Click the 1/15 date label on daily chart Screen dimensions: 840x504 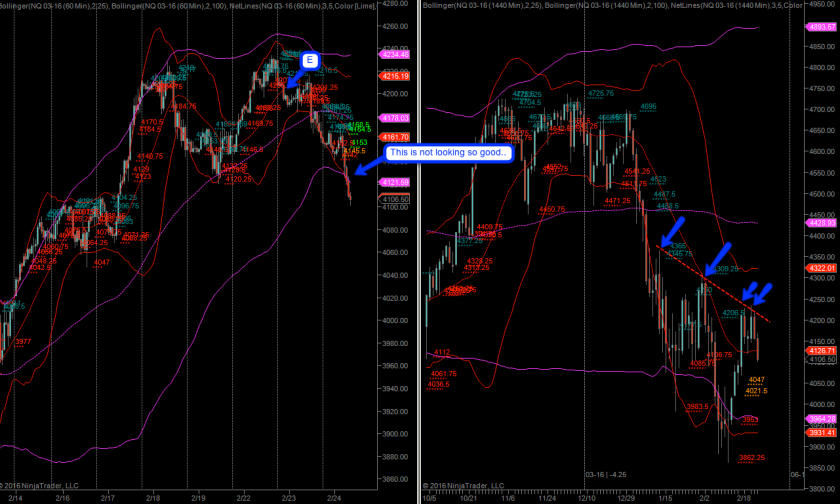(665, 498)
